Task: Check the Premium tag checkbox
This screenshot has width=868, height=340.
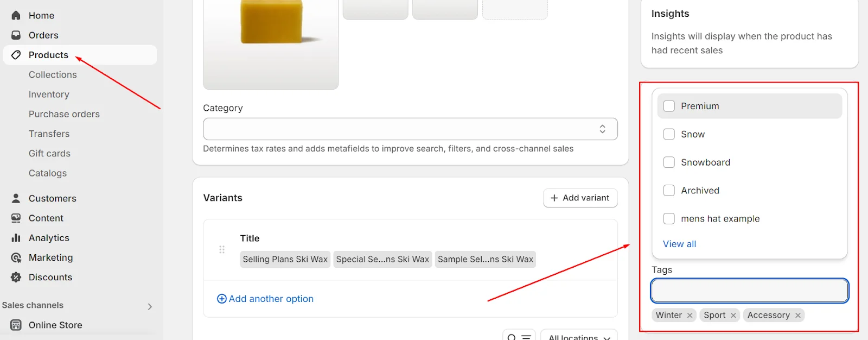Action: coord(669,106)
